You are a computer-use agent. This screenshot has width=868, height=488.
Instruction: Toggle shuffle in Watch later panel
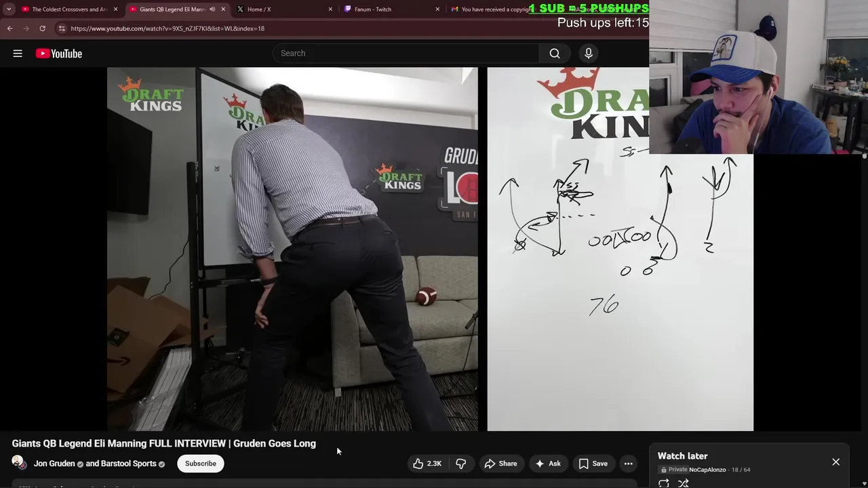coord(684,483)
